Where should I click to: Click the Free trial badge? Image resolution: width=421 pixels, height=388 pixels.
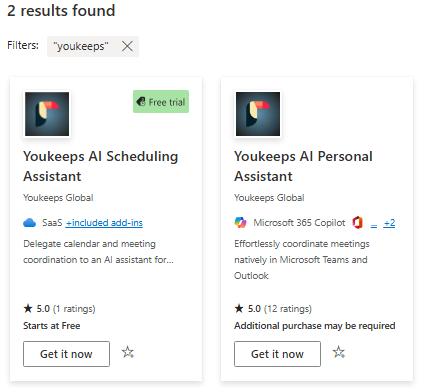coord(161,102)
